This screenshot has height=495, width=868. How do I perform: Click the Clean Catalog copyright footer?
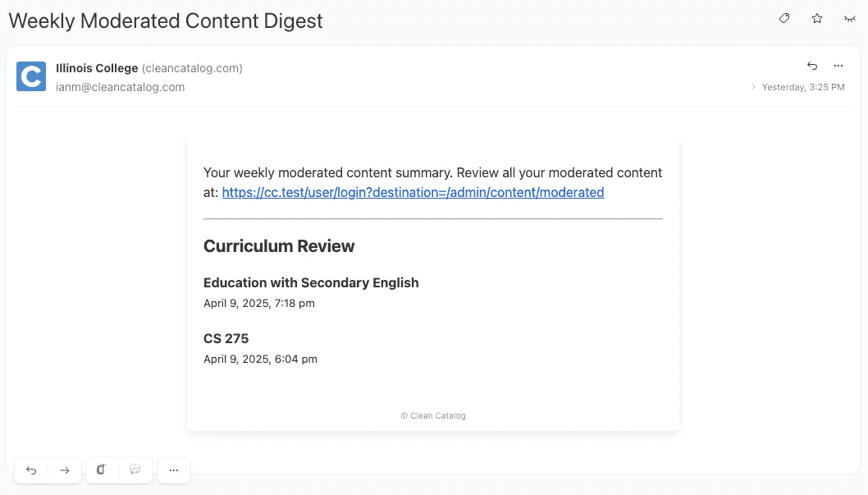(433, 416)
